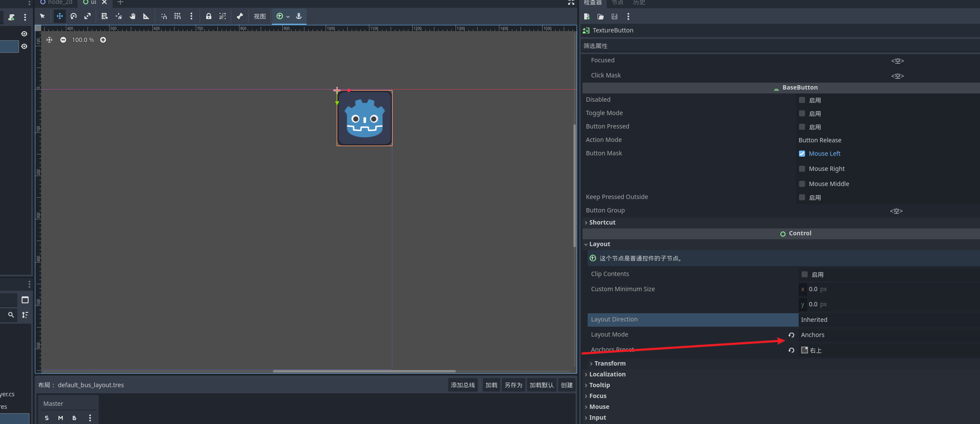Check the Mouse Right checkbox
The height and width of the screenshot is (424, 980).
[802, 169]
